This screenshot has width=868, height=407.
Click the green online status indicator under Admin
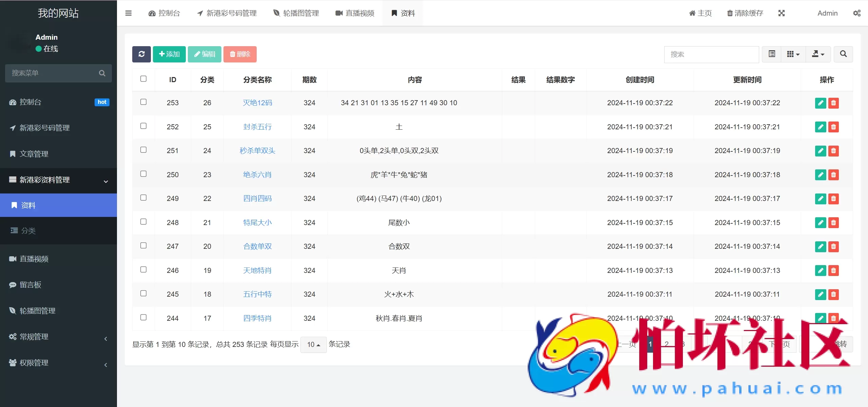pyautogui.click(x=38, y=49)
